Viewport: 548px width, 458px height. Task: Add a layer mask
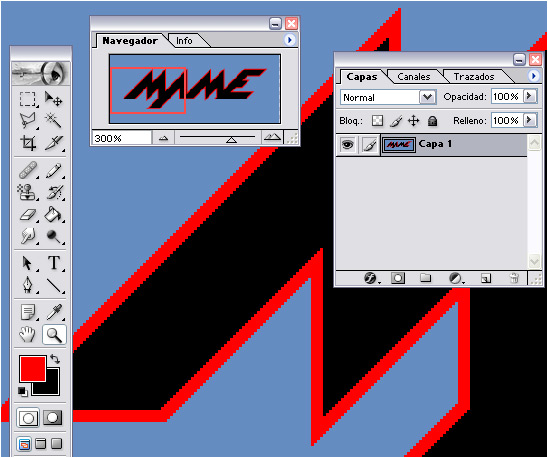point(398,278)
